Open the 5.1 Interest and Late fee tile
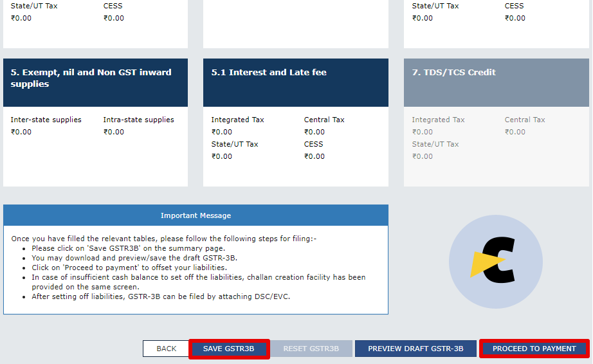Screen dimensions: 593x364 coord(296,82)
